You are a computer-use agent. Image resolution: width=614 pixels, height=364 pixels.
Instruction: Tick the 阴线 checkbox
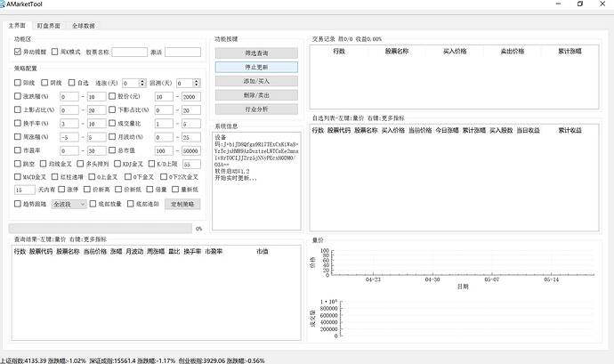click(44, 83)
